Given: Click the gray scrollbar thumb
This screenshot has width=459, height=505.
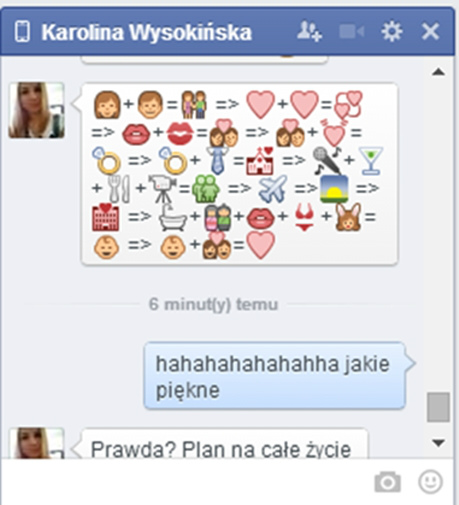Looking at the screenshot, I should [438, 407].
